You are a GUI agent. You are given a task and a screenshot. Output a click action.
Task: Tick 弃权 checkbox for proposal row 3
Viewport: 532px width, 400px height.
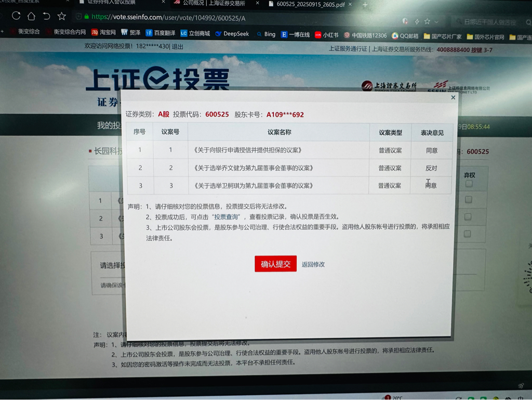click(467, 234)
